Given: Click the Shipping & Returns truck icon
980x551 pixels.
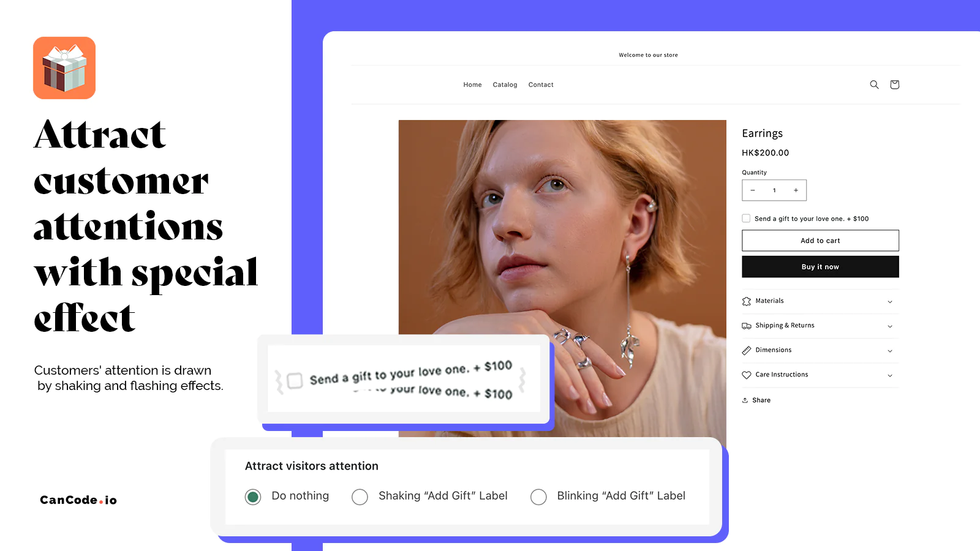Looking at the screenshot, I should click(x=746, y=326).
